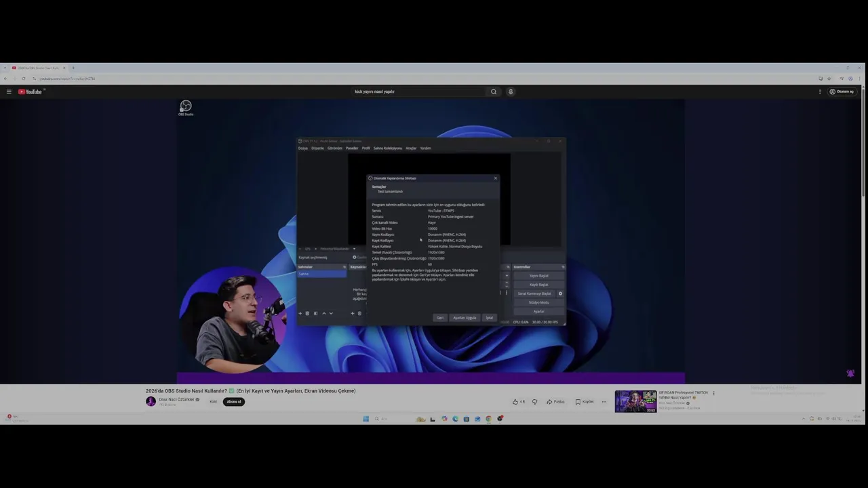Screen dimensions: 868x488
Task: Move the scene down with arrow
Action: pos(331,313)
